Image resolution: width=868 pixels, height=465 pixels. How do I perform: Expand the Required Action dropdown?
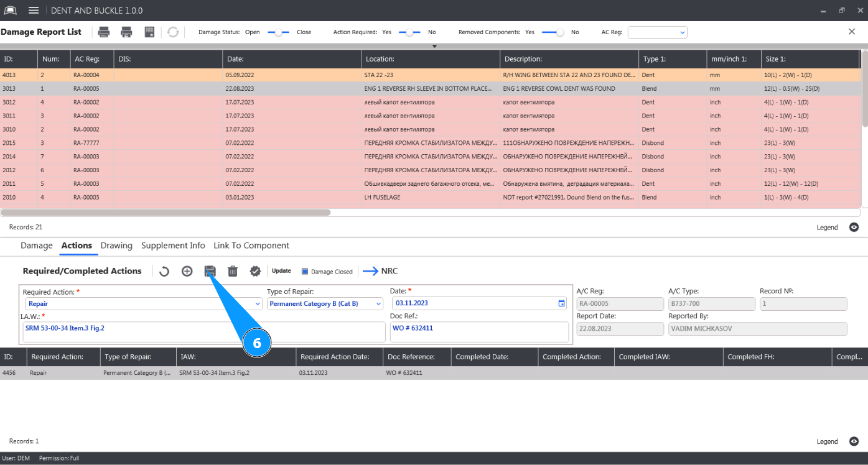pos(258,304)
